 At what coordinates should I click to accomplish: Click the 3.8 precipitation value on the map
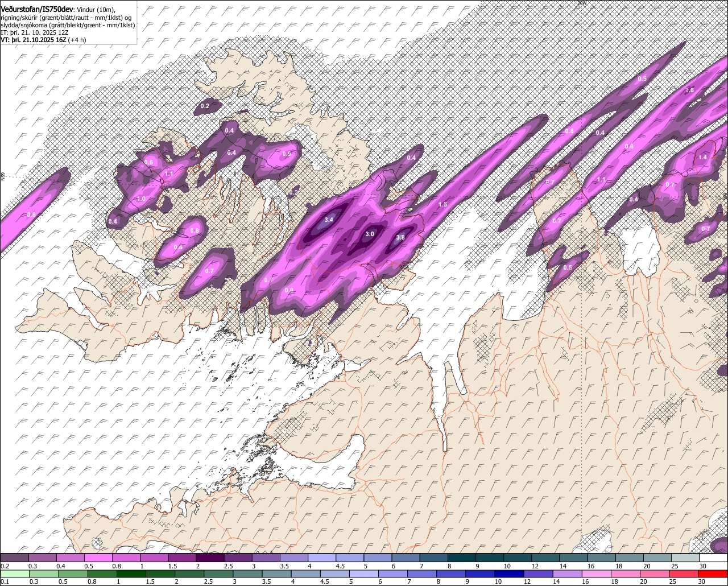(x=400, y=238)
